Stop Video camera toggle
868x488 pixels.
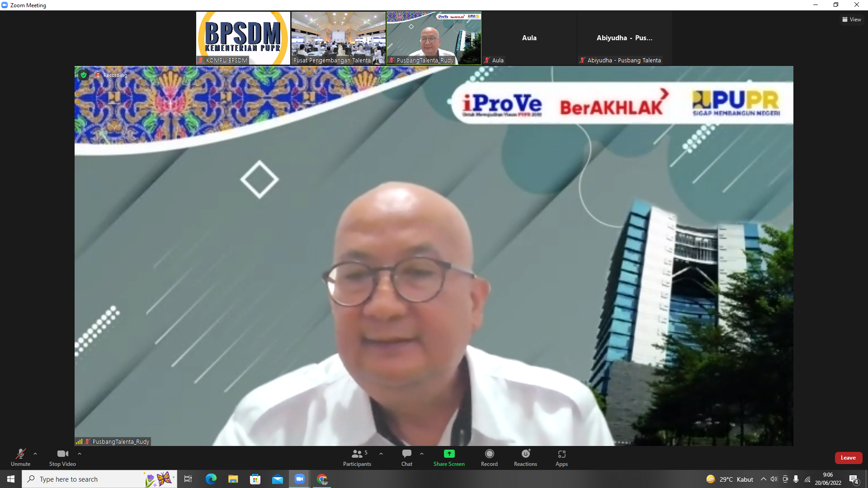point(62,457)
